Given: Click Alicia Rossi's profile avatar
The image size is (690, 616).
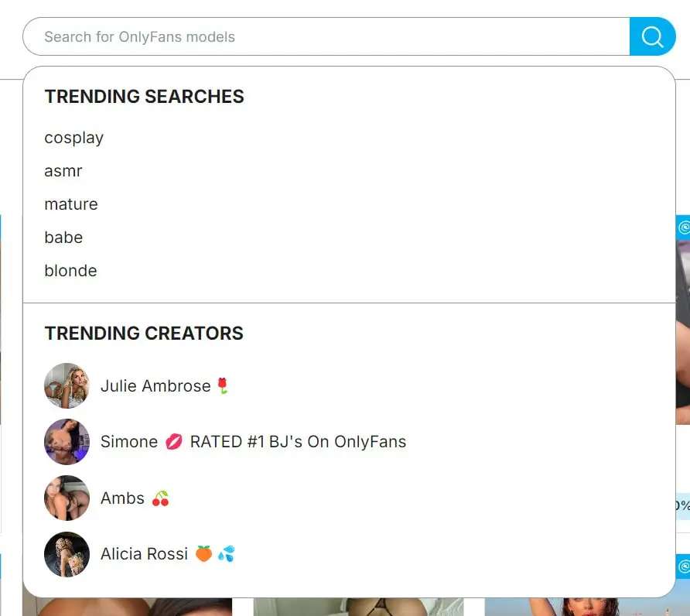Looking at the screenshot, I should pyautogui.click(x=67, y=554).
